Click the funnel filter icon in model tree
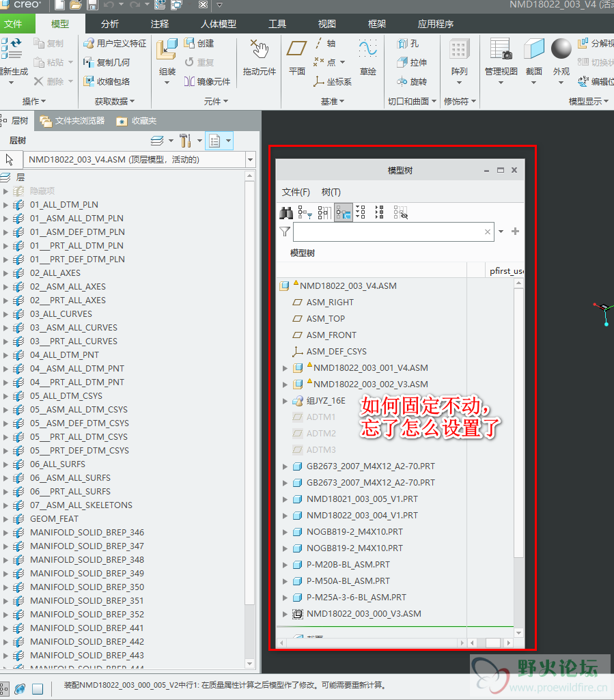This screenshot has height=700, width=614. pos(284,232)
